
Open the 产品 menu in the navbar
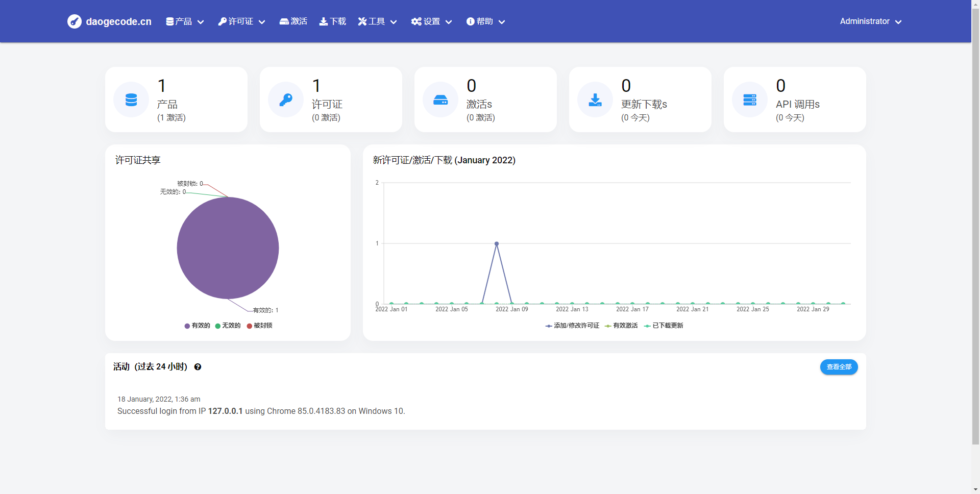pos(185,21)
